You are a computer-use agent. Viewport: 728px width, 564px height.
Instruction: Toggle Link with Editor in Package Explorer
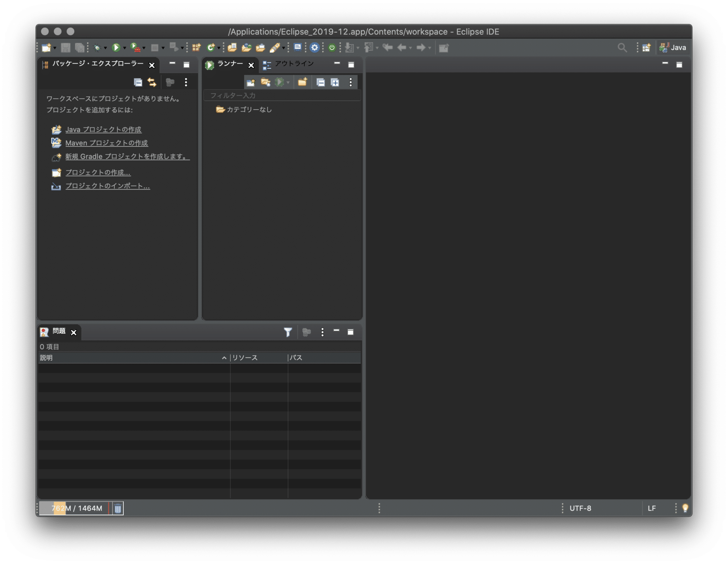pos(152,82)
